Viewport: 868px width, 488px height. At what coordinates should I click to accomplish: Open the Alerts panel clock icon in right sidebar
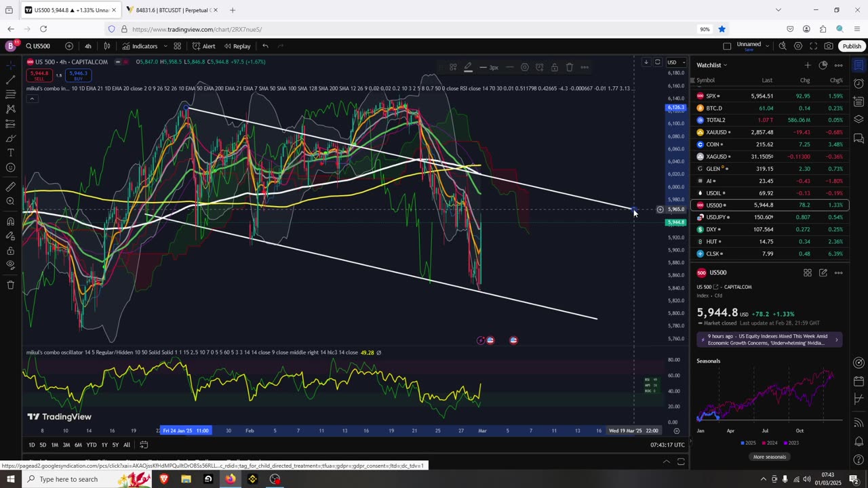[859, 83]
